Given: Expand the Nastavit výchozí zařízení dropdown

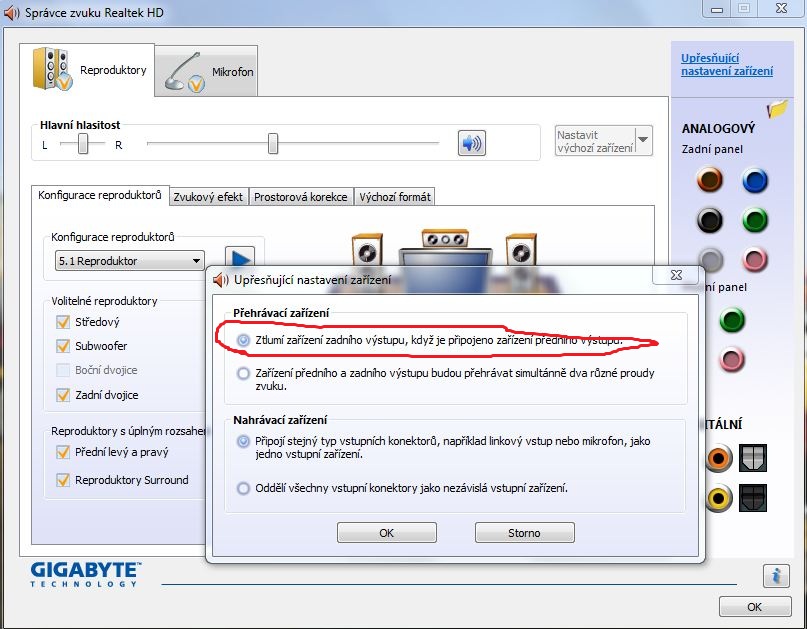Looking at the screenshot, I should tap(643, 140).
